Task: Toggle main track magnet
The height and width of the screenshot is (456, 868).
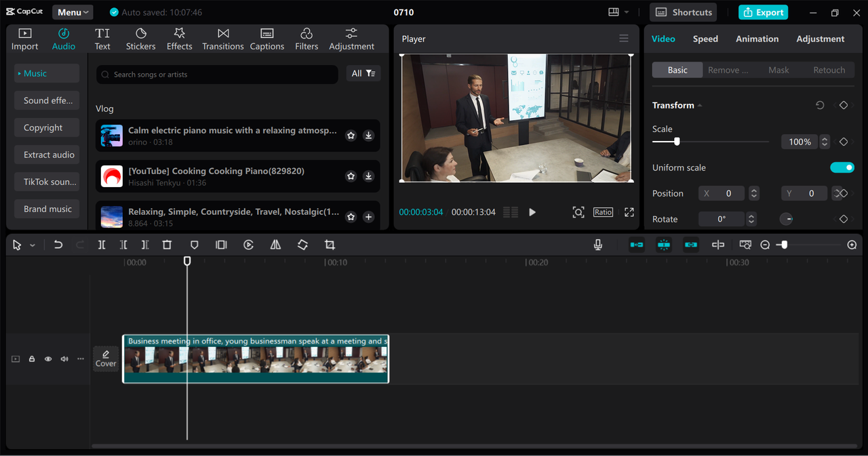Action: coord(636,245)
